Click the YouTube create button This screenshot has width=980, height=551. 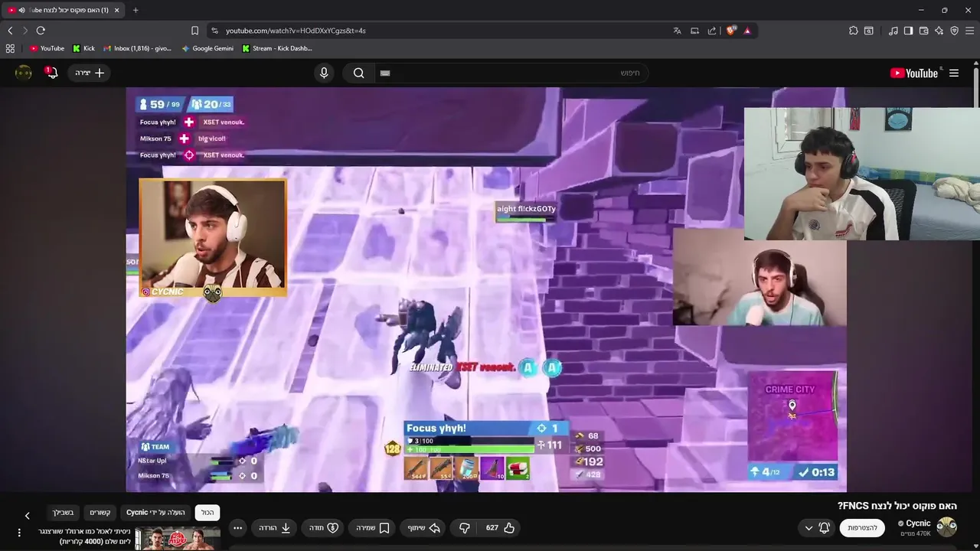point(90,73)
